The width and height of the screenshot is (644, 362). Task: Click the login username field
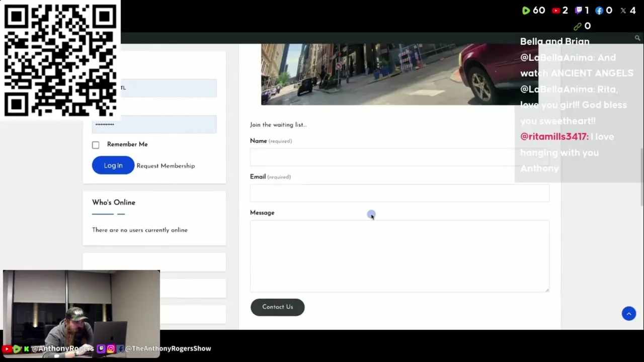154,88
